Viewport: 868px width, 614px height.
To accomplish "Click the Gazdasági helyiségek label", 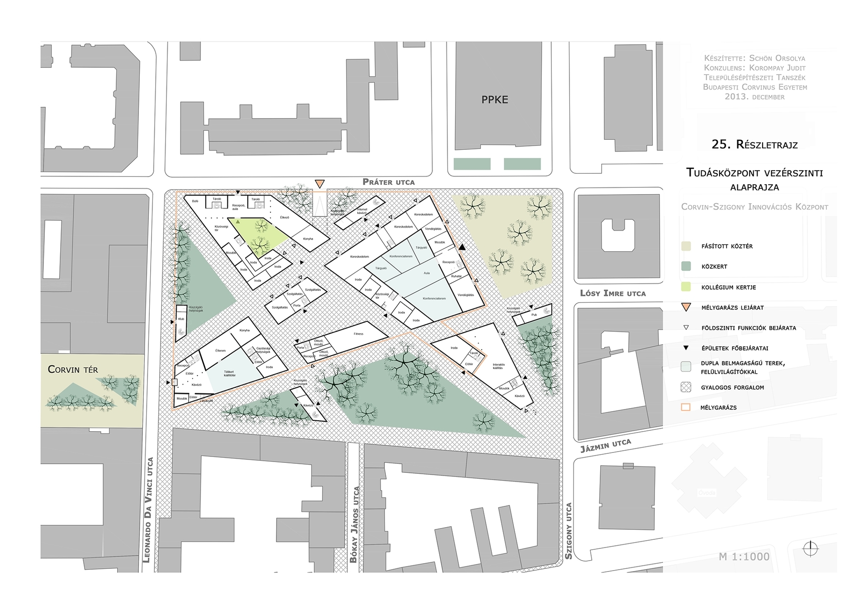I will coord(263,350).
